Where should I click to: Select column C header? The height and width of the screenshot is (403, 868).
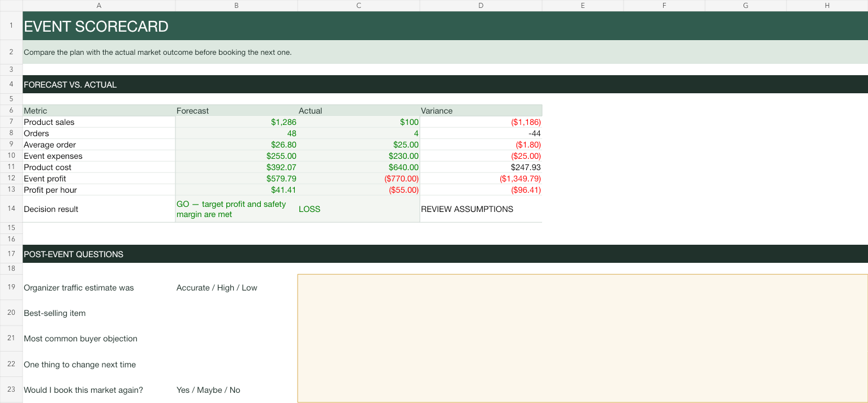tap(359, 5)
